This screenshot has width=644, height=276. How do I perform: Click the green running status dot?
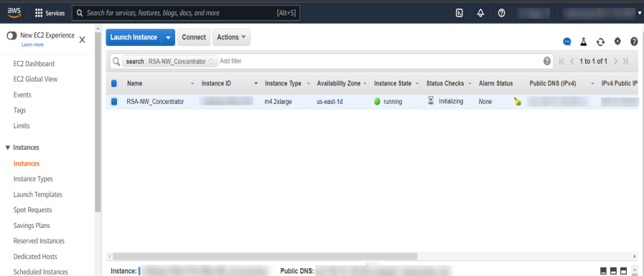pos(377,101)
